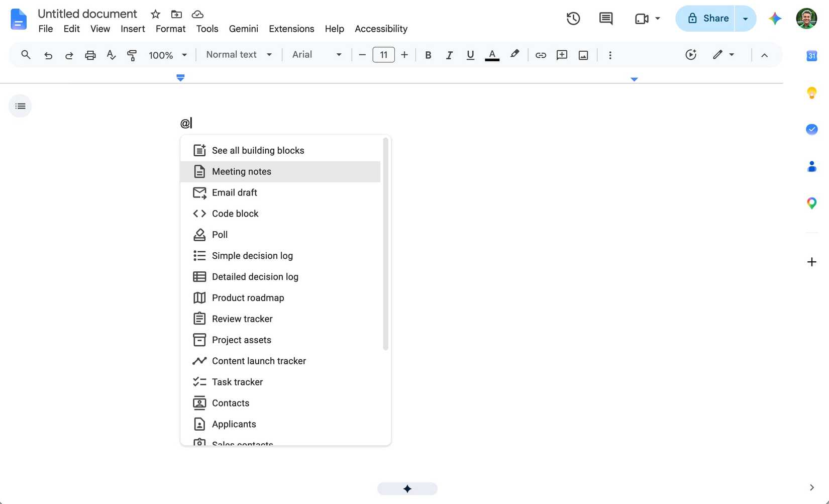Open Contacts side panel icon
Viewport: 829px width, 504px height.
tap(811, 166)
